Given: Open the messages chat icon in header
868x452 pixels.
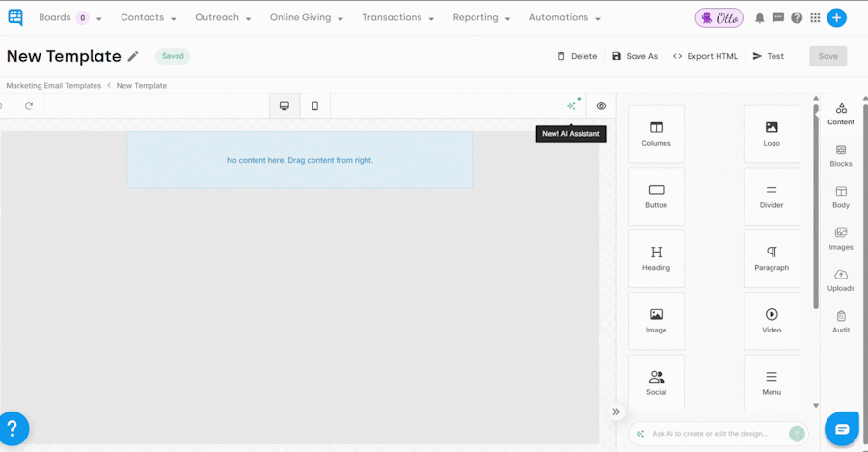Looking at the screenshot, I should tap(778, 17).
